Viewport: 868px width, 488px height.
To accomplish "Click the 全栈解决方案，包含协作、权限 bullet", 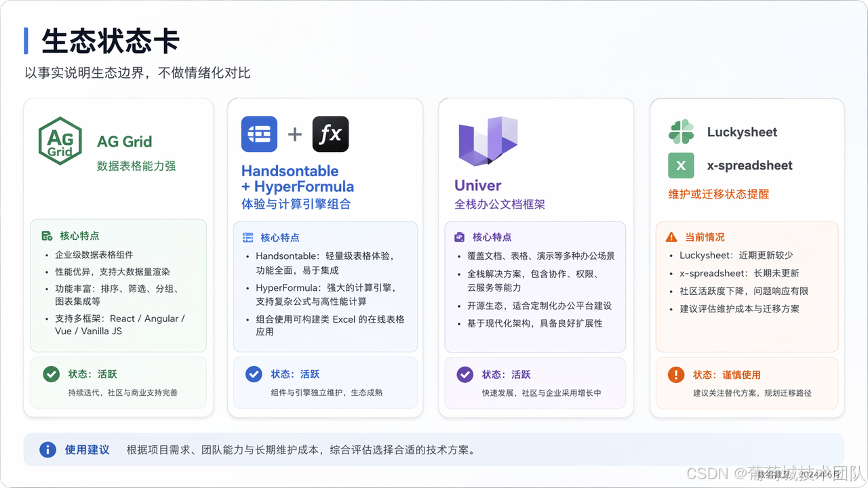I will [x=532, y=281].
